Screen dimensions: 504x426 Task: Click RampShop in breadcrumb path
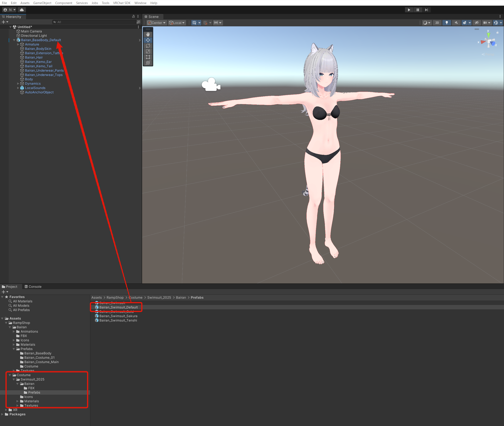click(115, 298)
